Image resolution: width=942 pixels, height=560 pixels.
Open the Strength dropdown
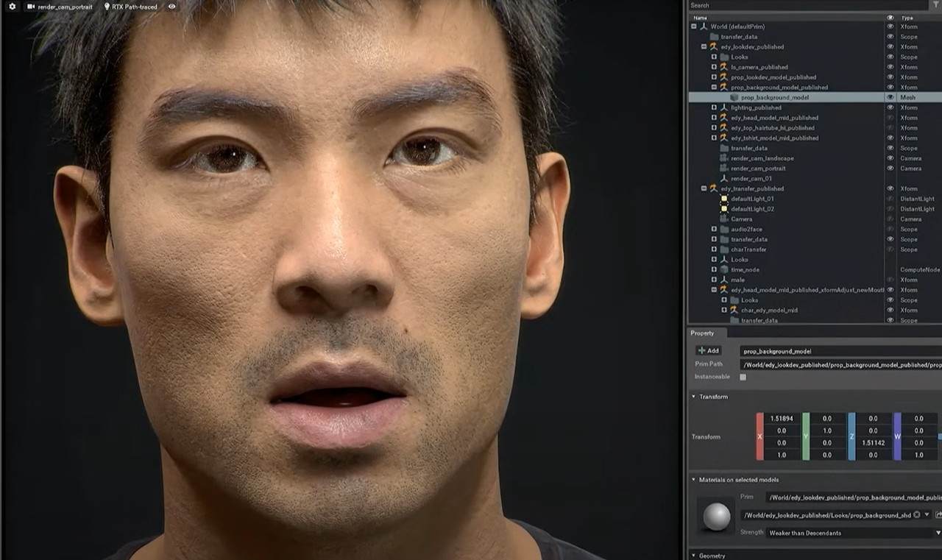(x=853, y=533)
